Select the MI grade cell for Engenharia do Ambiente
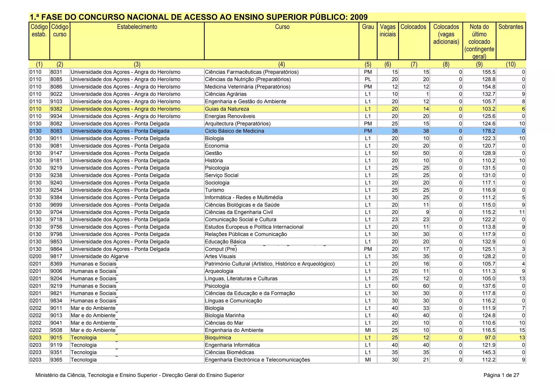555x392 pixels. tap(368, 330)
